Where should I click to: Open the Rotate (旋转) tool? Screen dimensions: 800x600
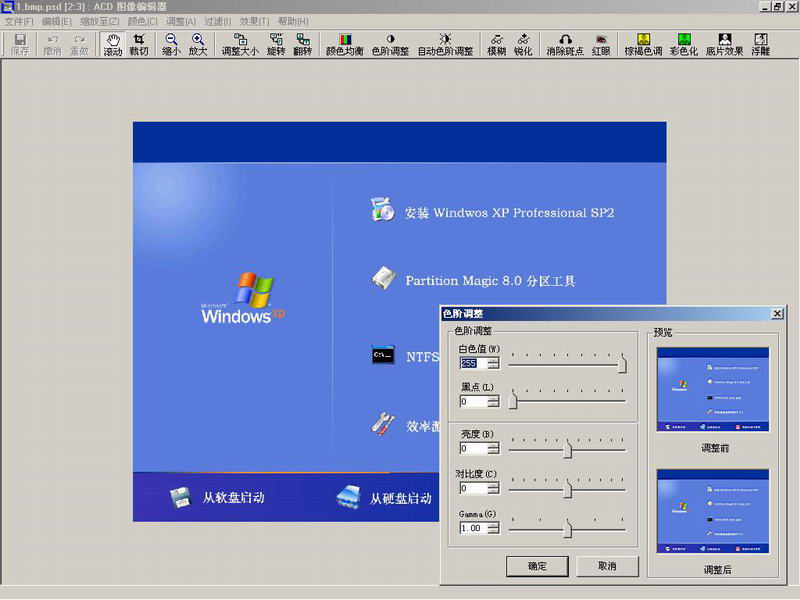[x=276, y=44]
